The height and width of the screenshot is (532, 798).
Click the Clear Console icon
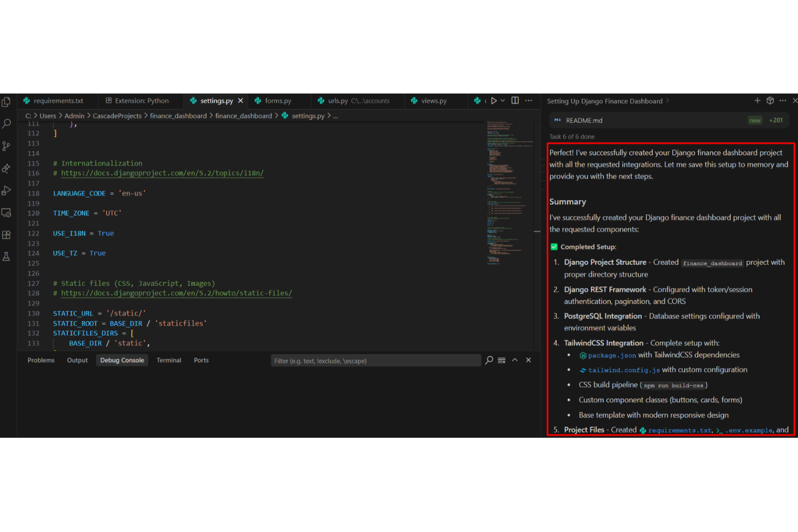(x=501, y=360)
